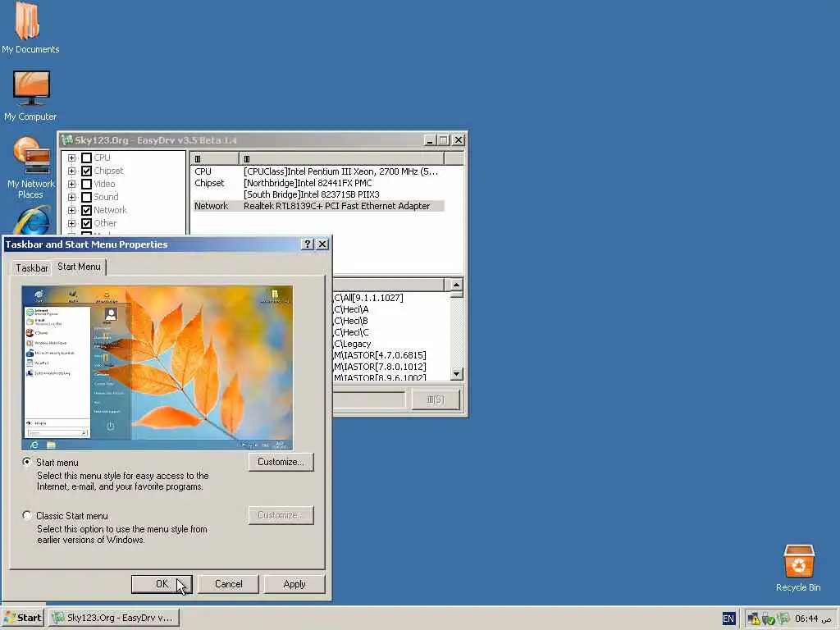
Task: Click the EasyDrv window title bar icon
Action: click(x=66, y=140)
